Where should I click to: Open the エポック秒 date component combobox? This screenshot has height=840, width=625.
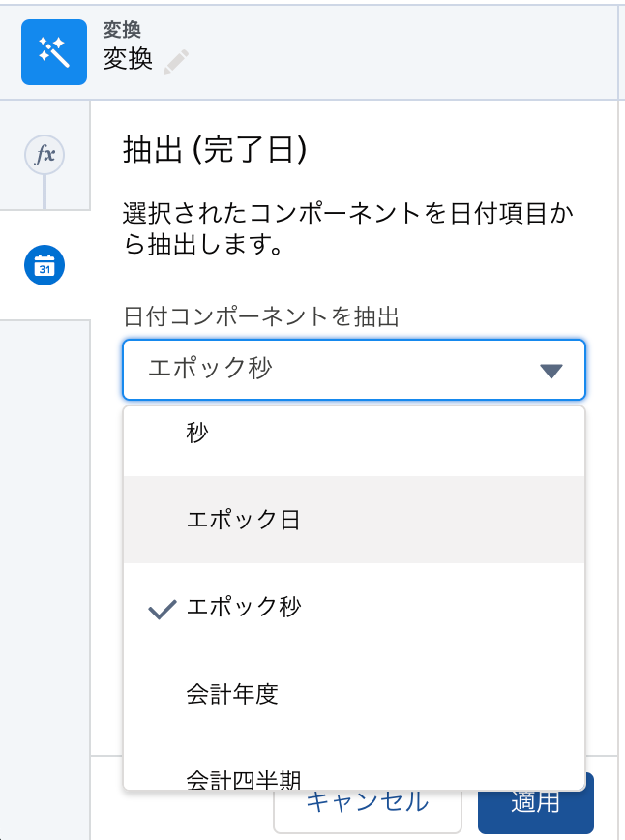point(354,370)
